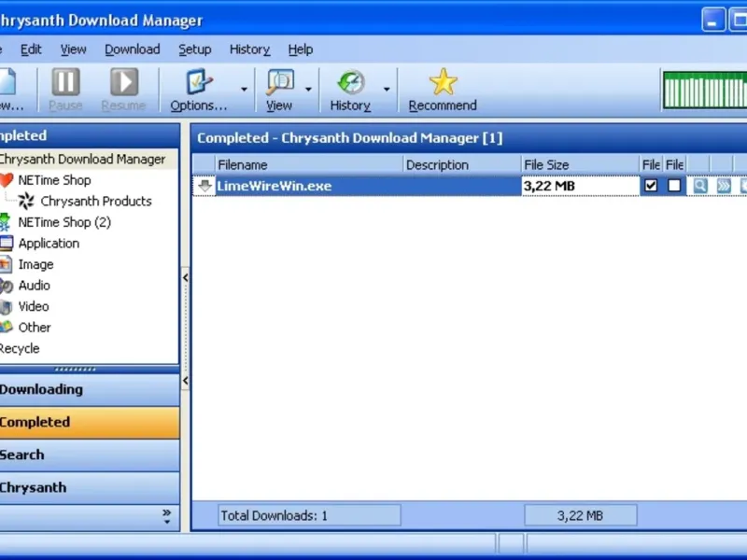Expand the navigation pane chevron menu at the bottom
The height and width of the screenshot is (560, 747).
(x=166, y=517)
